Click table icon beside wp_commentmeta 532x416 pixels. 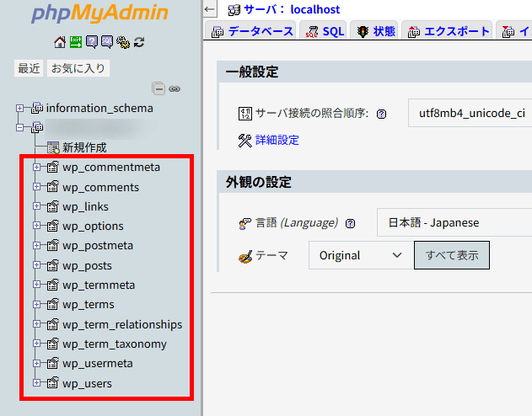click(x=52, y=167)
